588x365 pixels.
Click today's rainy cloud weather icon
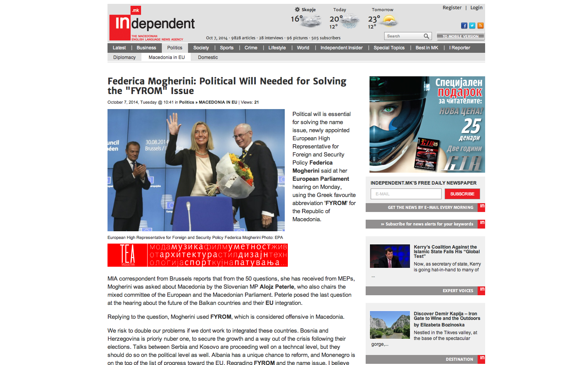[x=350, y=21]
